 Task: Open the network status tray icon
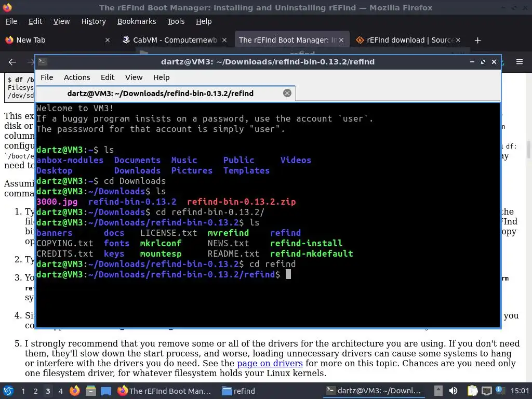(x=486, y=391)
